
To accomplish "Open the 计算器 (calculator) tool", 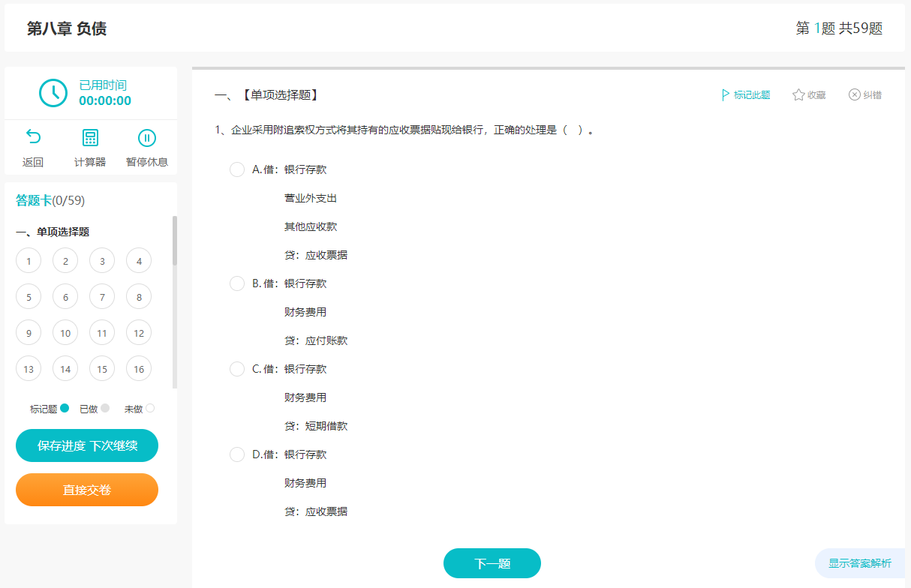I will [89, 136].
